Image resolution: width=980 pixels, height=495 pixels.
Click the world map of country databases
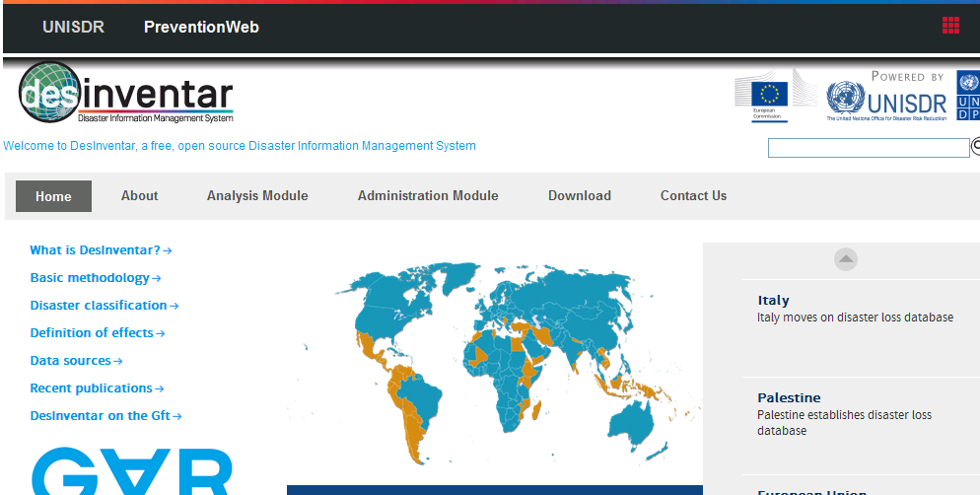[497, 363]
